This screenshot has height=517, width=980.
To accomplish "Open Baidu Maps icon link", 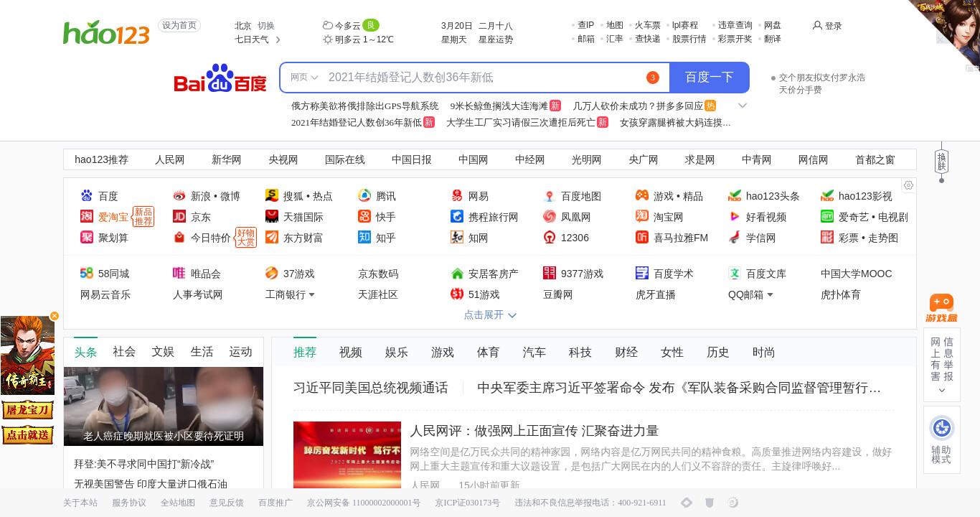I will [550, 196].
